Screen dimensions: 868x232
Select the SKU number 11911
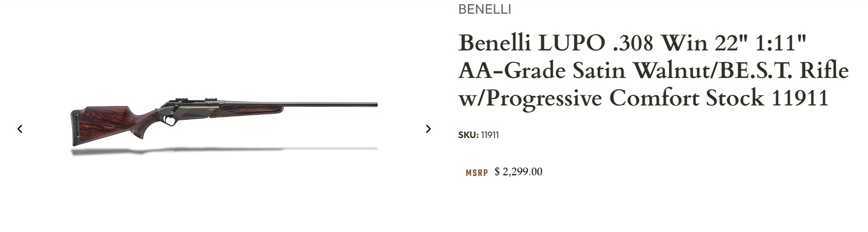coord(490,135)
